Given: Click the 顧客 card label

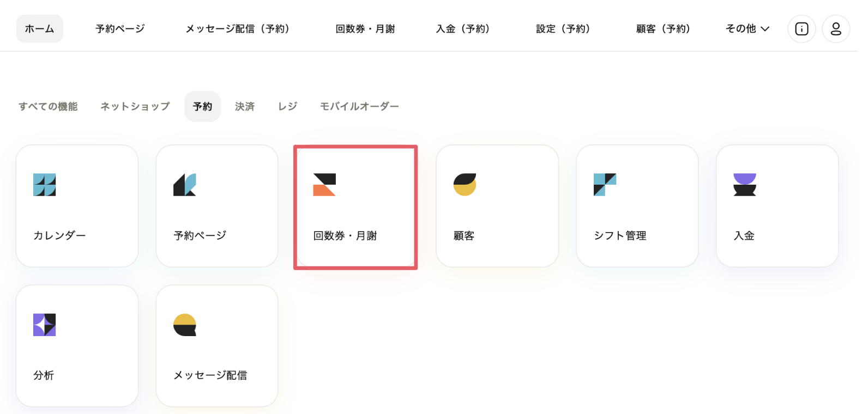Looking at the screenshot, I should point(464,235).
